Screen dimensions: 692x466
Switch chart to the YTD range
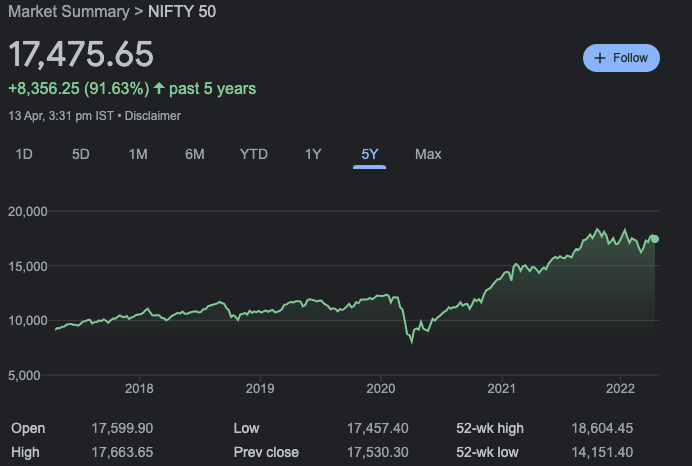254,154
